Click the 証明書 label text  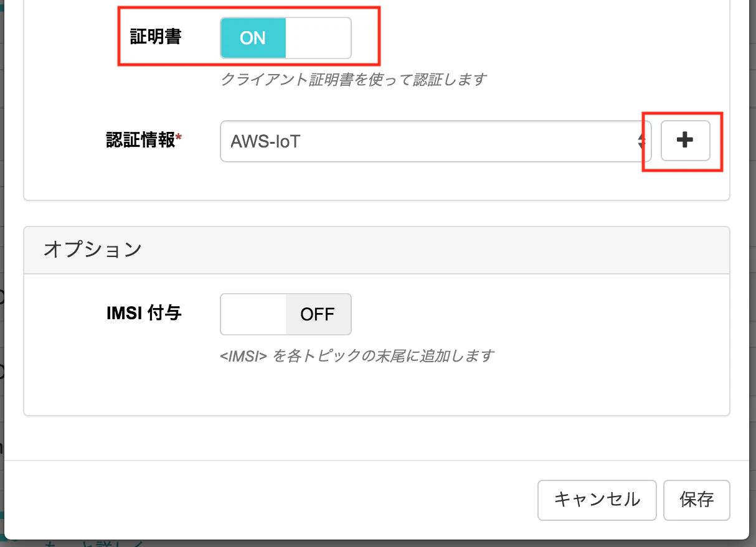(x=155, y=37)
